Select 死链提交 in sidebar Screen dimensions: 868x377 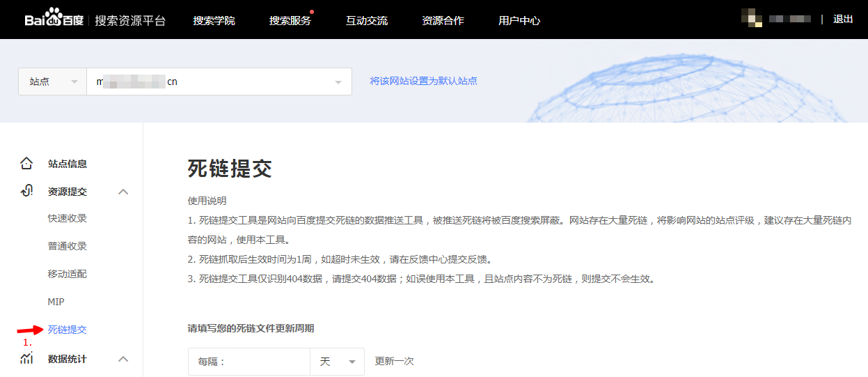pos(68,330)
